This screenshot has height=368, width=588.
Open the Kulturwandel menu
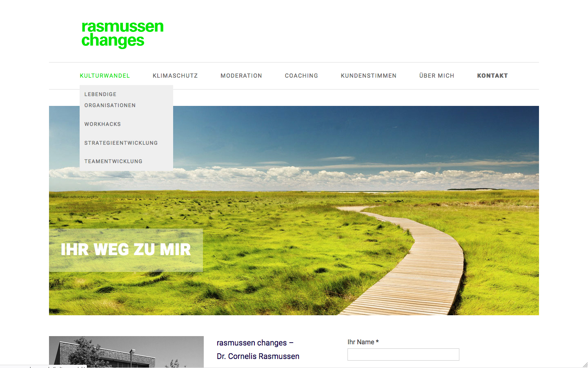pyautogui.click(x=105, y=76)
